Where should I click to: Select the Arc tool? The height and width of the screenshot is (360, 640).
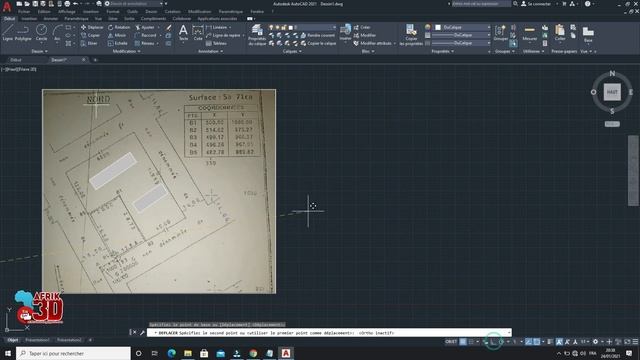pos(57,32)
